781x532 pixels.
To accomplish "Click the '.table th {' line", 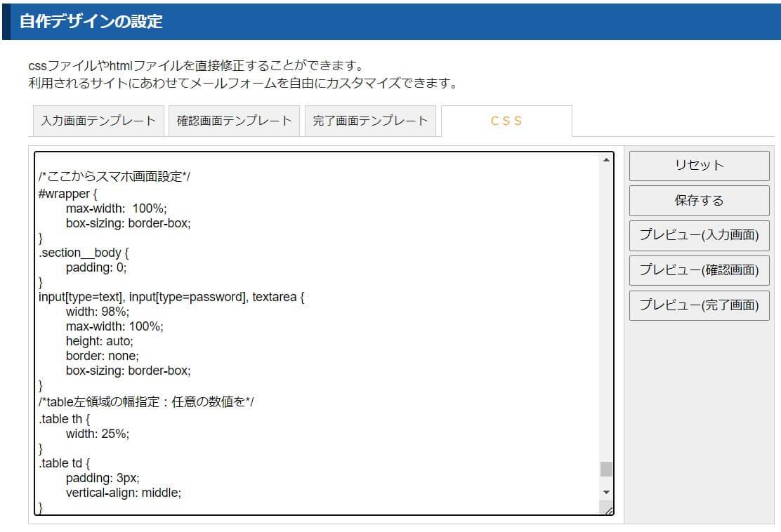I will (66, 419).
